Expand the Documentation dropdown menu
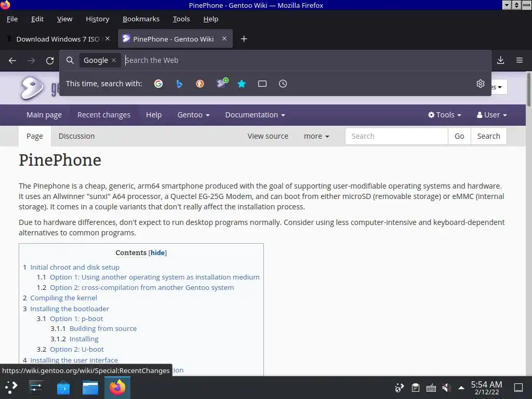Viewport: 532px width, 399px height. (255, 115)
